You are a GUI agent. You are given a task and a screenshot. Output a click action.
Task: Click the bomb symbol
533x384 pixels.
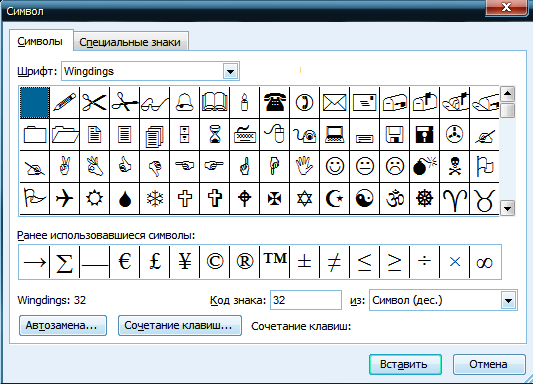point(424,167)
